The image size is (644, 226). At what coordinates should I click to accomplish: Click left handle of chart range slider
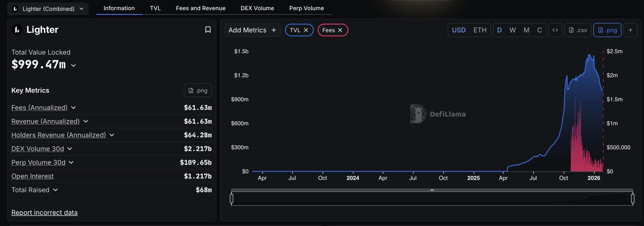tap(231, 198)
